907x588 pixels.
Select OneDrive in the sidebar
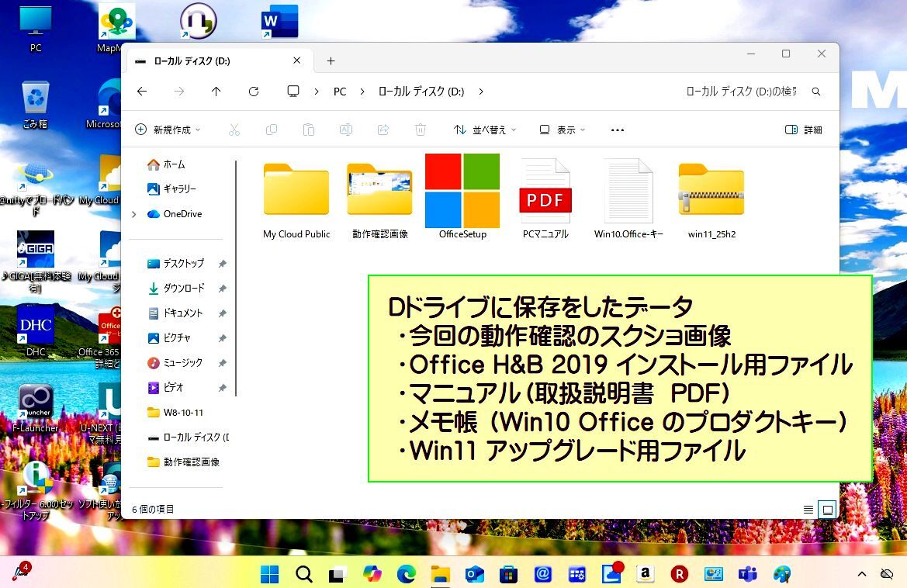(x=175, y=214)
